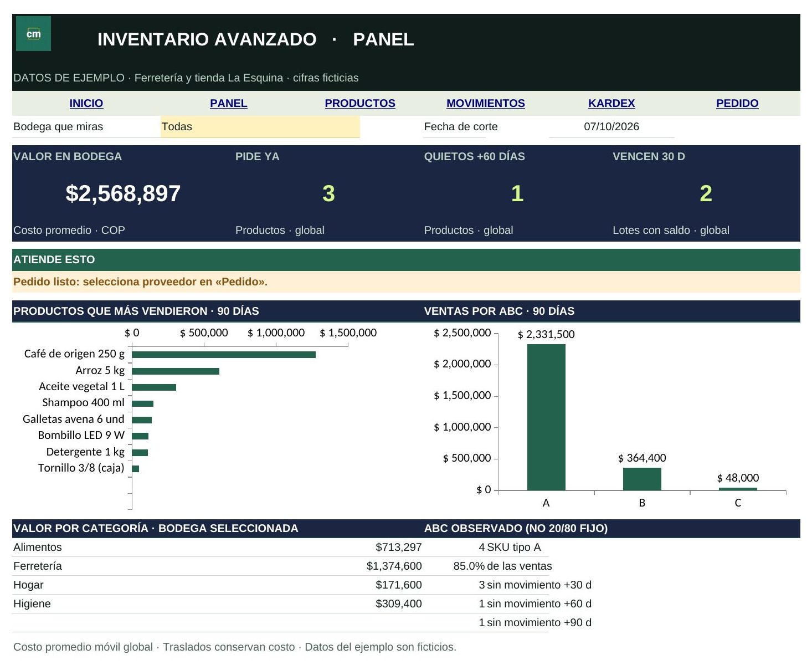Image resolution: width=812 pixels, height=670 pixels.
Task: Select the Shampoo 400 ml chart label
Action: pos(84,402)
